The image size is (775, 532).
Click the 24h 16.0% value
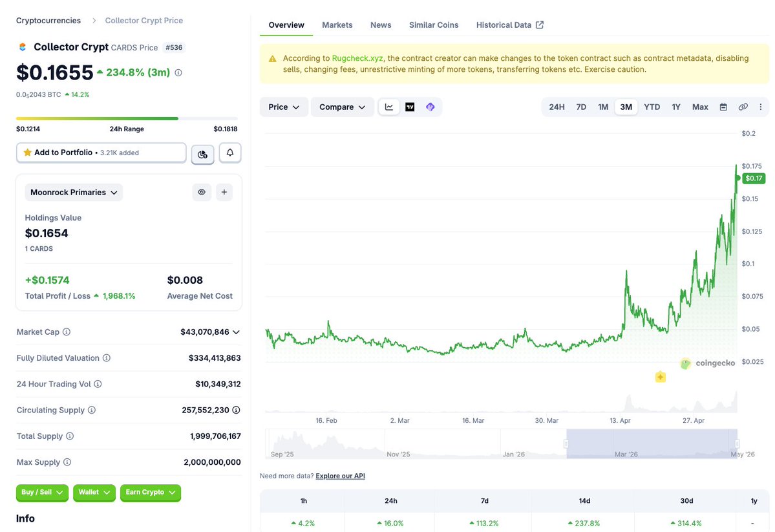point(390,523)
